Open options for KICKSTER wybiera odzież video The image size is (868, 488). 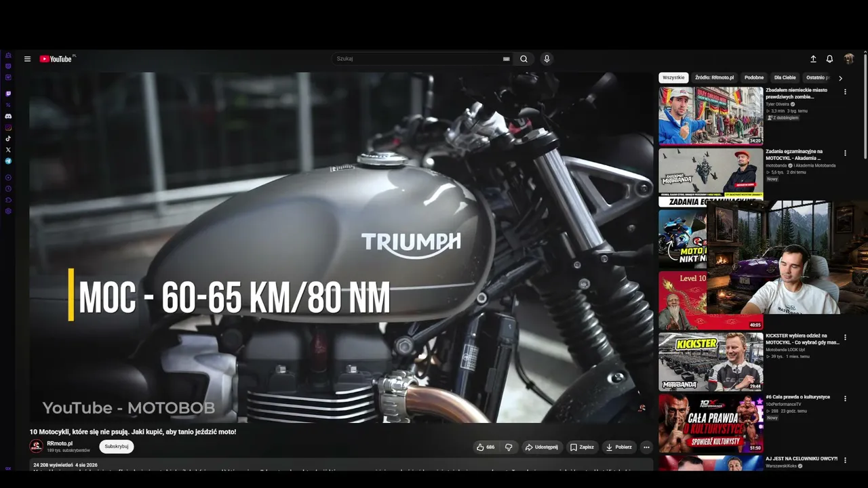[845, 338]
